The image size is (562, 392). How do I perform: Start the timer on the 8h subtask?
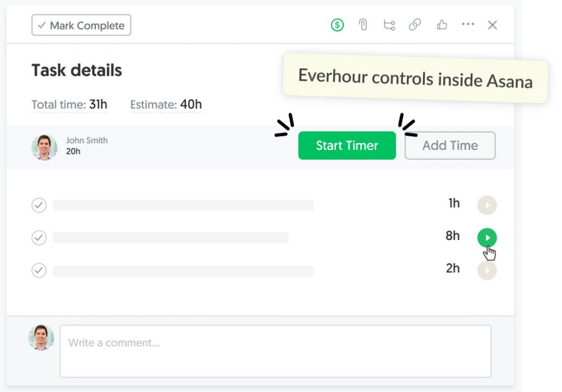click(x=487, y=237)
